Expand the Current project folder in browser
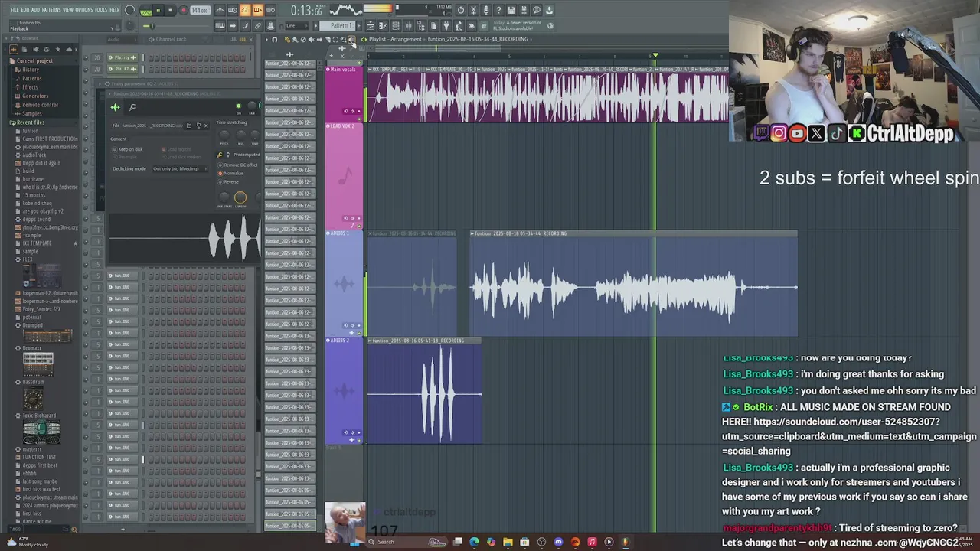The width and height of the screenshot is (980, 551). point(35,61)
